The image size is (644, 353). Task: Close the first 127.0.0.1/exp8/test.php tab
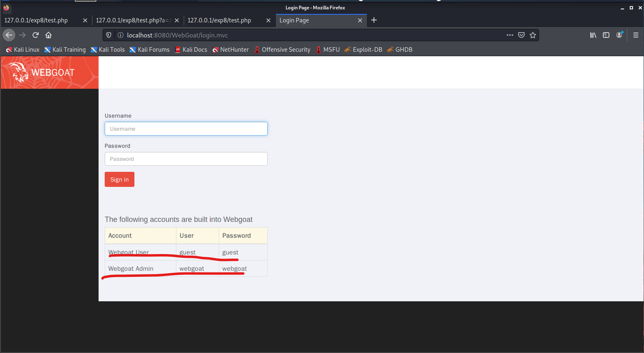coord(85,20)
